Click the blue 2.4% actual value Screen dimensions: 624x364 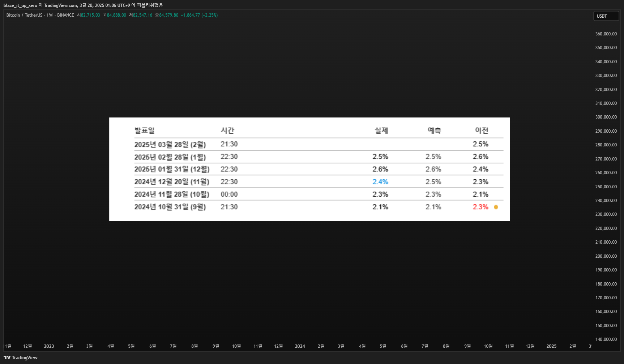pos(380,182)
